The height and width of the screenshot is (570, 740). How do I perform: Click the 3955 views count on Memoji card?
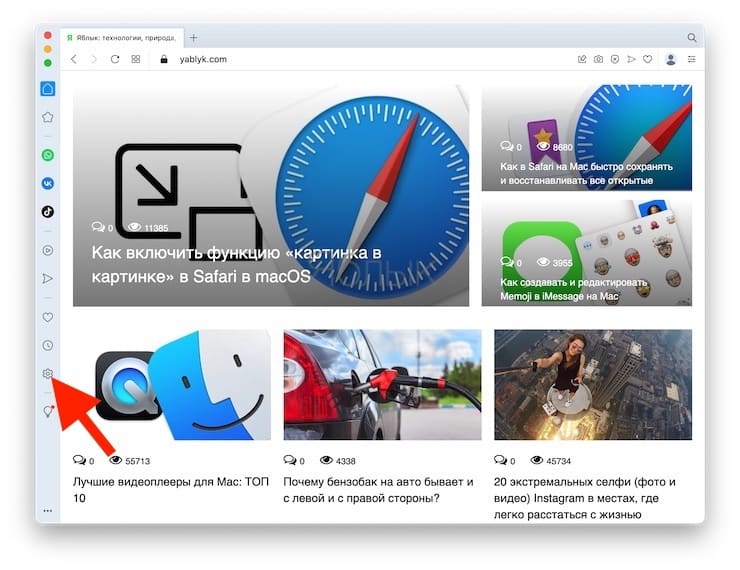[555, 262]
